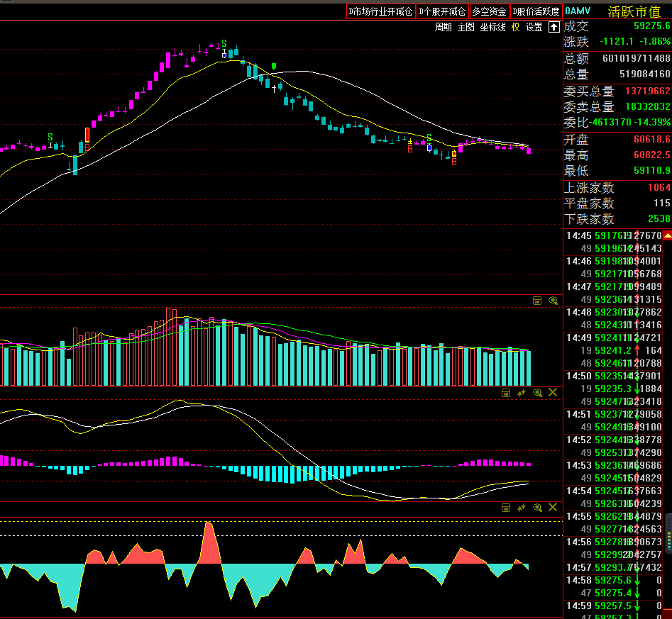This screenshot has height=619, width=672.
Task: Select the 14:58 tick row with 59275.6
Action: 614,581
